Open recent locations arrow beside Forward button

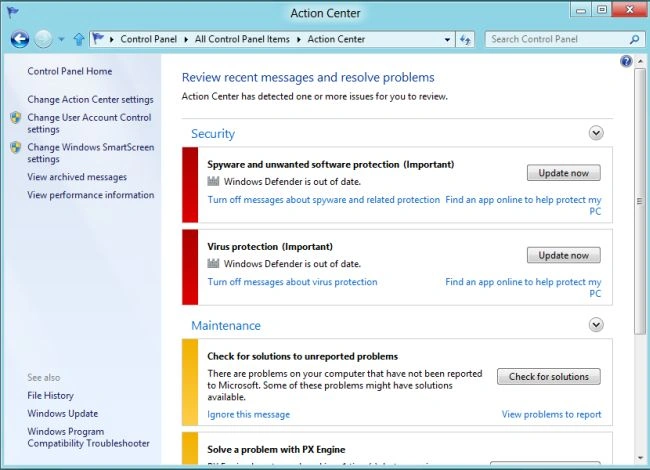(61, 39)
